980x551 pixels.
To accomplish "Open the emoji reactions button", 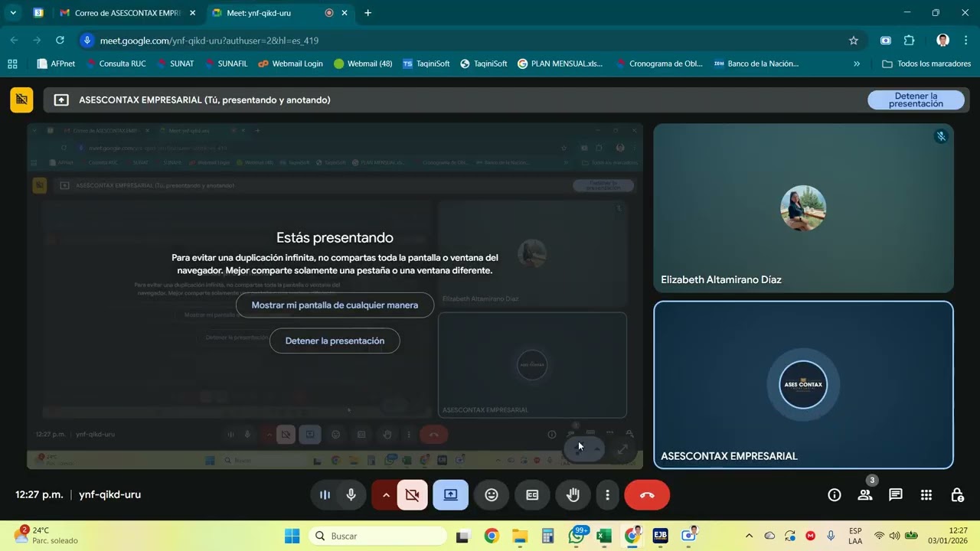I will pyautogui.click(x=492, y=495).
